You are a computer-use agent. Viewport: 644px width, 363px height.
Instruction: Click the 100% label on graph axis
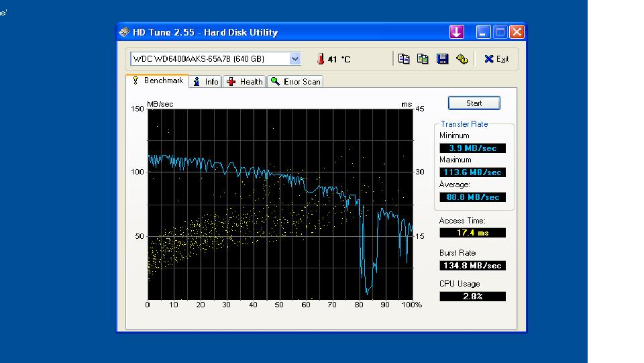click(412, 305)
